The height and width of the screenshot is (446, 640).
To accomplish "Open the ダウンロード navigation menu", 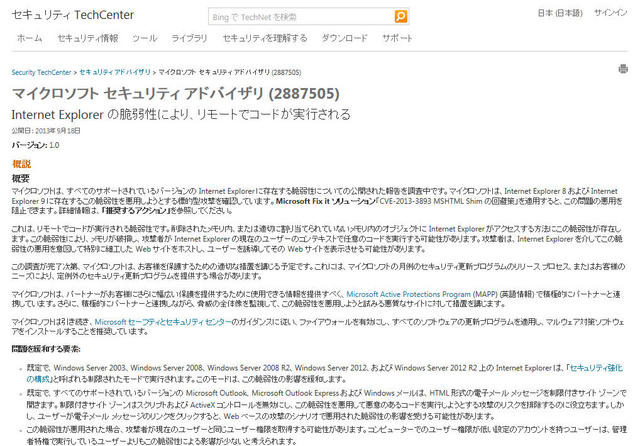I will (344, 38).
